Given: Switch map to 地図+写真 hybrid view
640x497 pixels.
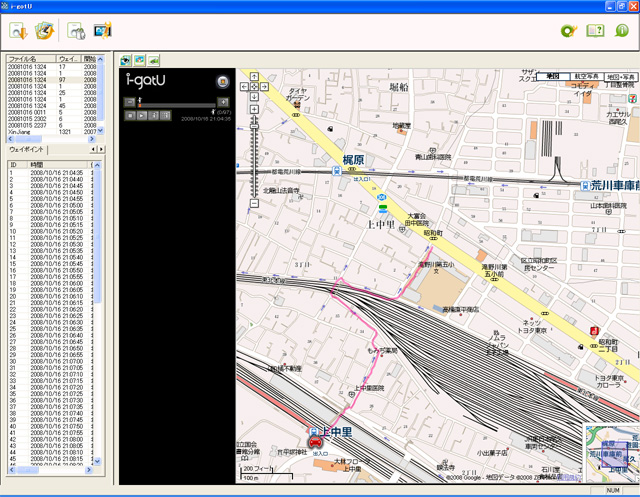Looking at the screenshot, I should [x=622, y=76].
